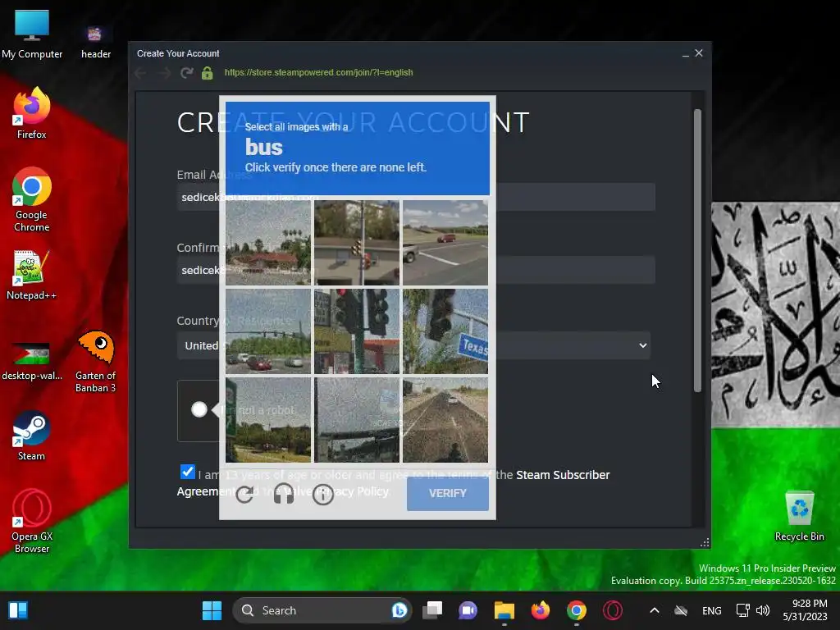Open the Widgets panel in taskbar
The image size is (840, 630).
click(18, 610)
